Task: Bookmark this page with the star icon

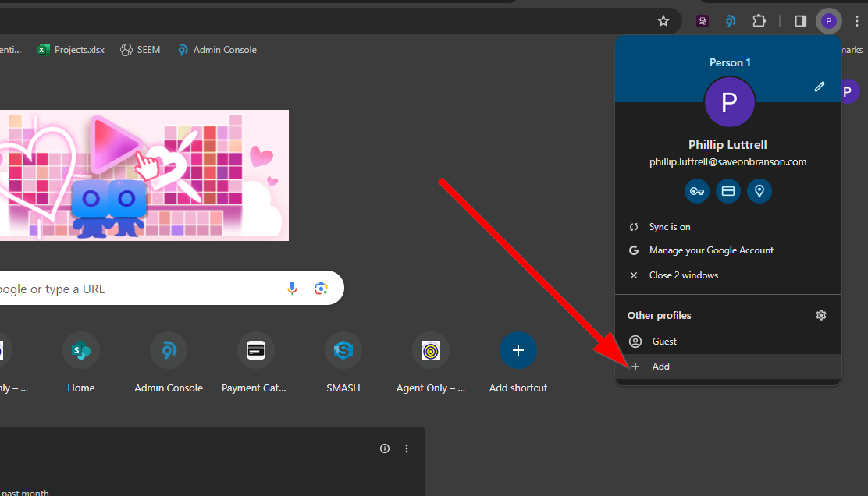Action: click(663, 21)
